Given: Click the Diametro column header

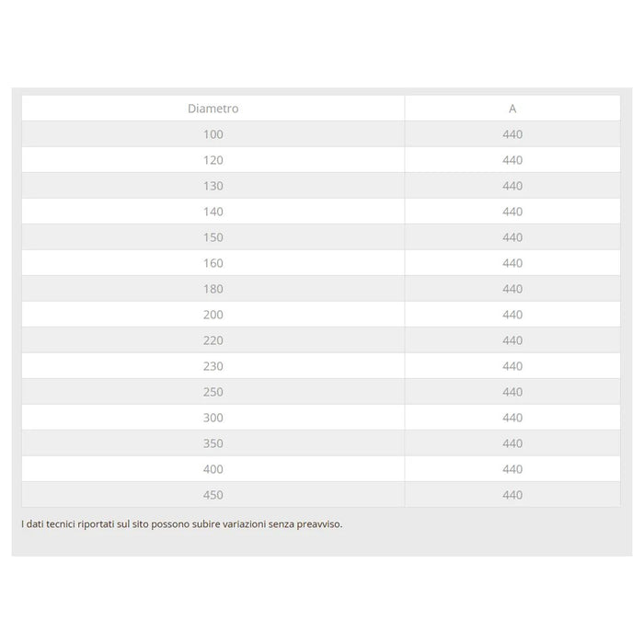Looking at the screenshot, I should click(213, 109).
